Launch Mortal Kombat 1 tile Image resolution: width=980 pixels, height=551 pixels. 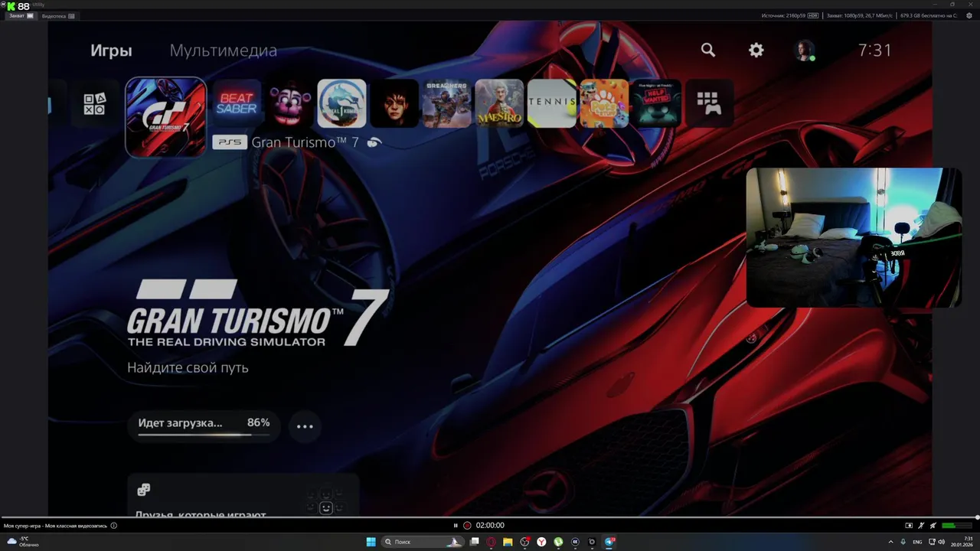click(x=341, y=103)
